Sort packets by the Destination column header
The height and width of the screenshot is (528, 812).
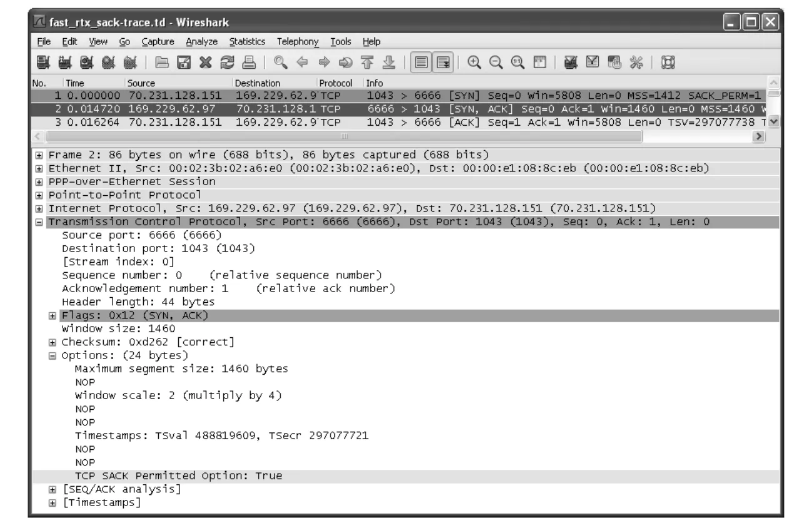click(x=274, y=83)
